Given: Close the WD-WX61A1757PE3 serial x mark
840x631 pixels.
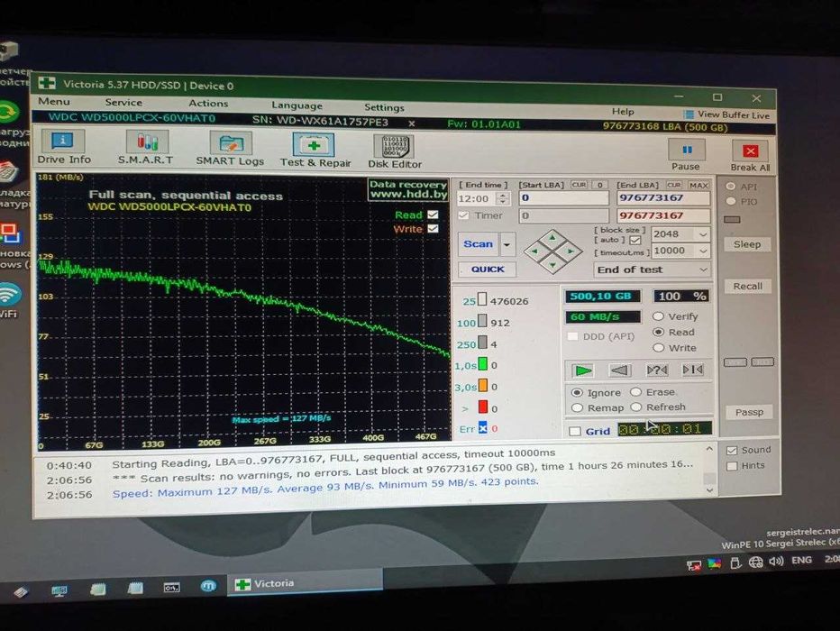Looking at the screenshot, I should (411, 123).
